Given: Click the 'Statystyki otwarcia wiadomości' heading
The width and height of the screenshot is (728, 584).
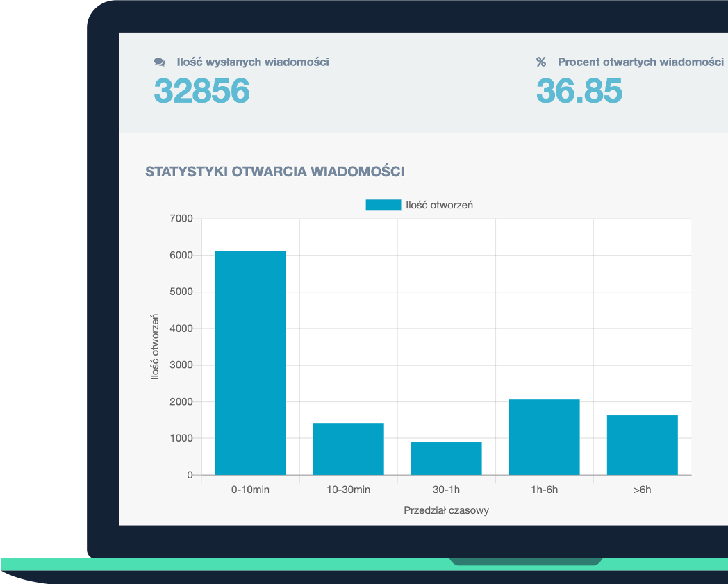Looking at the screenshot, I should pyautogui.click(x=275, y=172).
